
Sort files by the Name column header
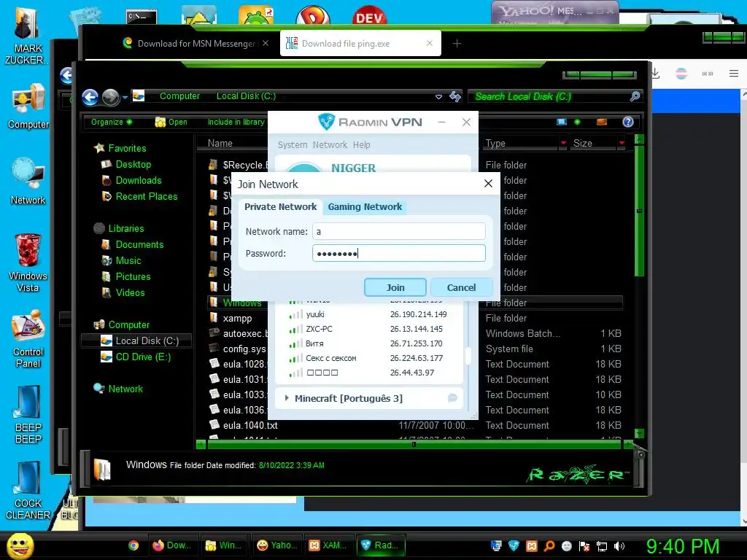click(x=220, y=143)
